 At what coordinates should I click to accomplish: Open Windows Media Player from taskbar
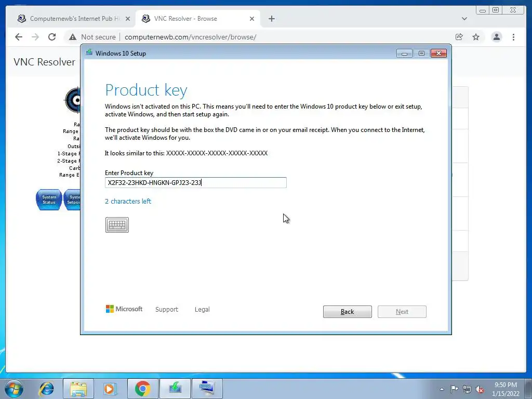click(x=110, y=389)
